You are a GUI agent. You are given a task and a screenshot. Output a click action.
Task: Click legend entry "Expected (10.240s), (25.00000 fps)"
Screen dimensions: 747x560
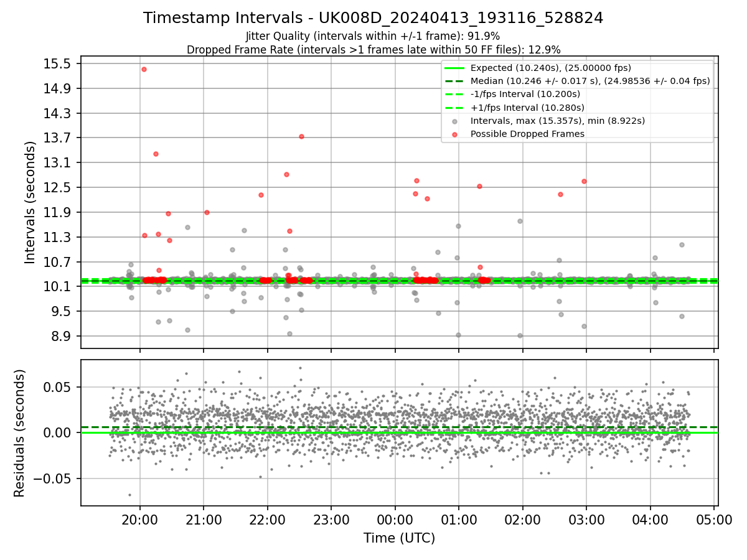coord(551,68)
